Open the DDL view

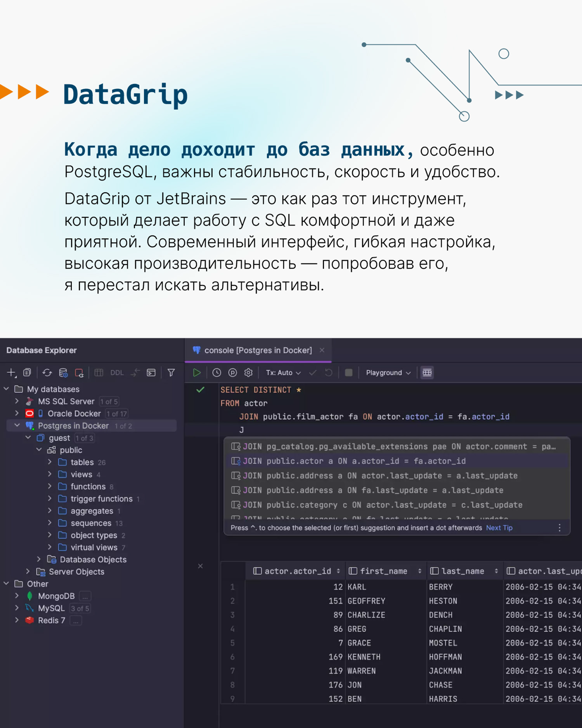(x=116, y=372)
